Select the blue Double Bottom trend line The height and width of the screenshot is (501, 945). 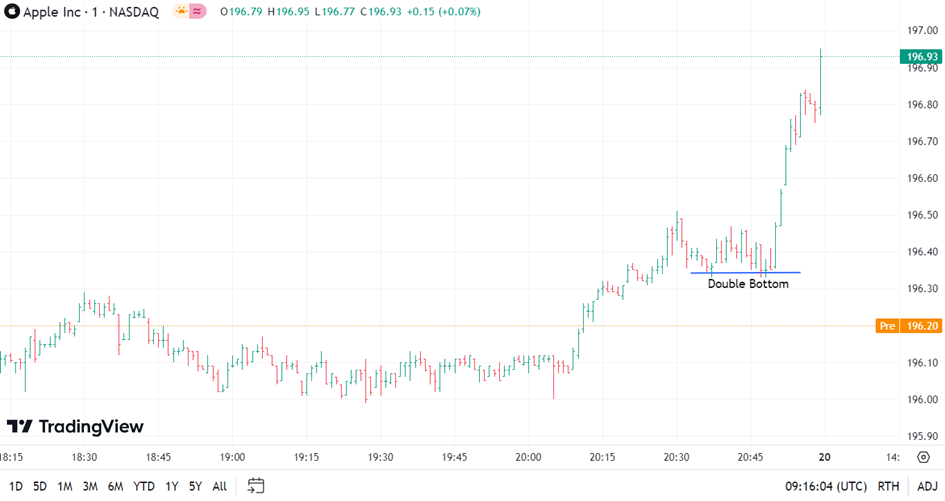click(x=745, y=272)
